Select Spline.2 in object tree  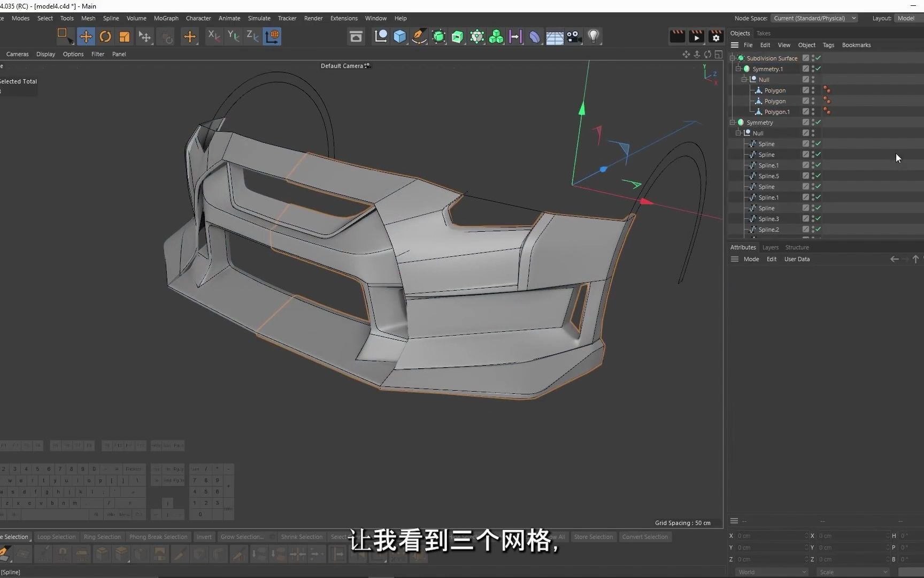coord(768,230)
